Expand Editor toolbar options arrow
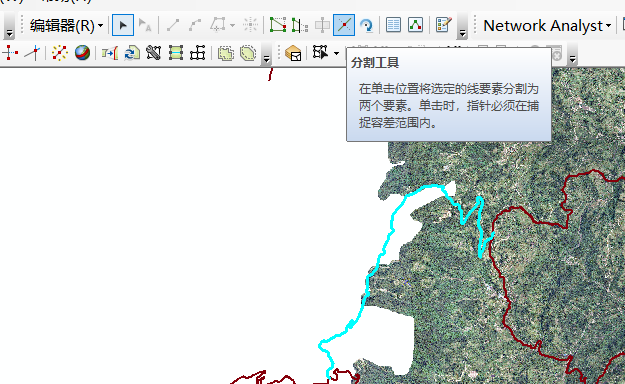Image resolution: width=625 pixels, height=384 pixels. pos(462,33)
